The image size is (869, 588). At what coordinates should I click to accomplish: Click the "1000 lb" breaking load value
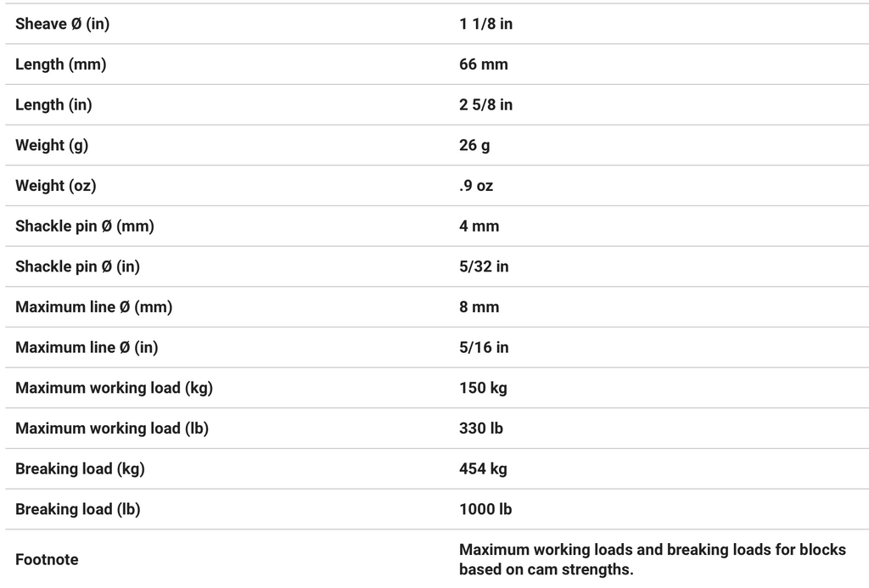[485, 509]
